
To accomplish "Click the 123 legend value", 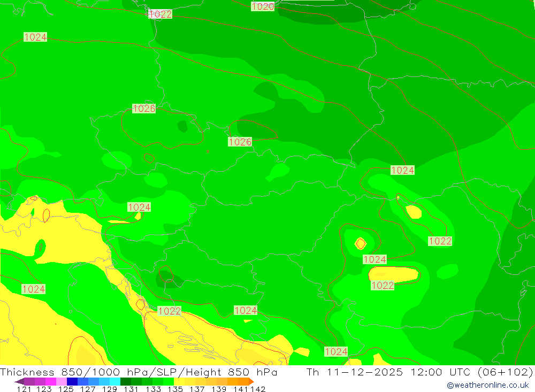I will coord(44,389).
